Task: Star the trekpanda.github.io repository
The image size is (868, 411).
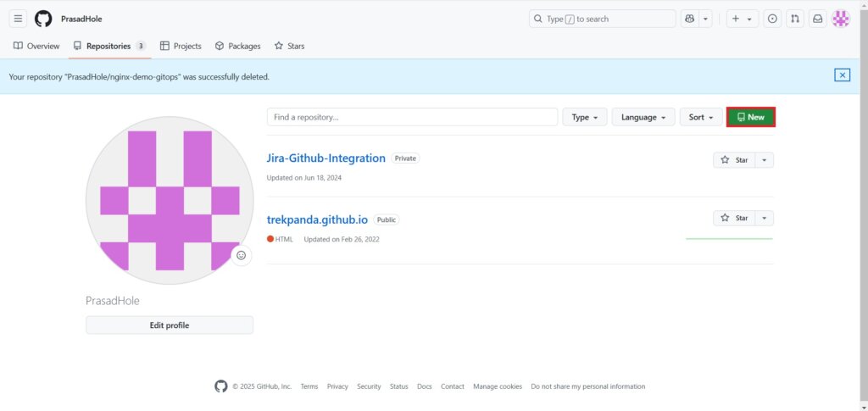Action: (x=734, y=218)
